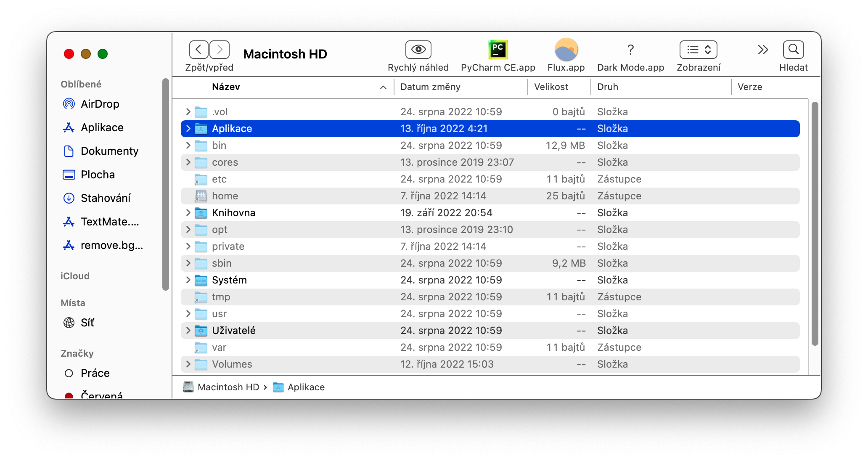
Task: Show more toolbar items via double chevron
Action: coord(763,50)
